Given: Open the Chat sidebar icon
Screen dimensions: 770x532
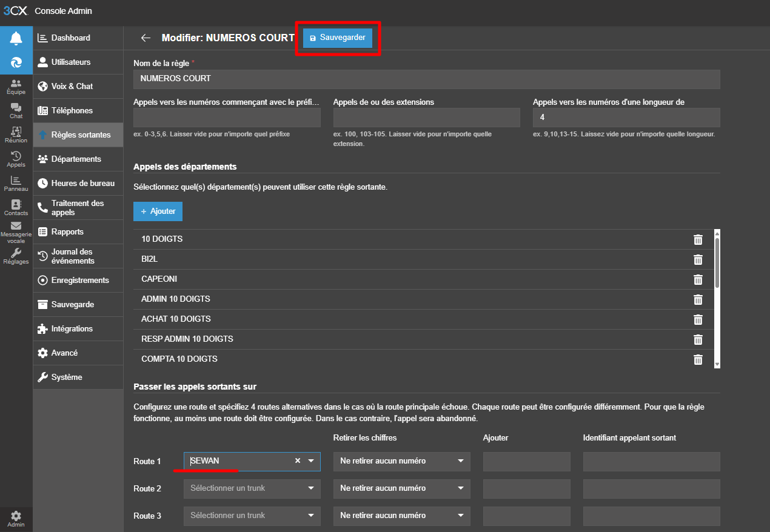Looking at the screenshot, I should point(16,111).
